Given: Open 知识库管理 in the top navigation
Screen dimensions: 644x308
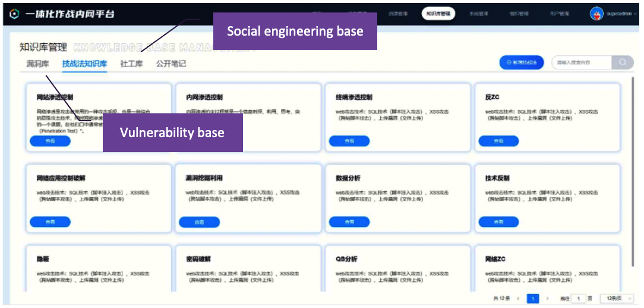Looking at the screenshot, I should (438, 14).
